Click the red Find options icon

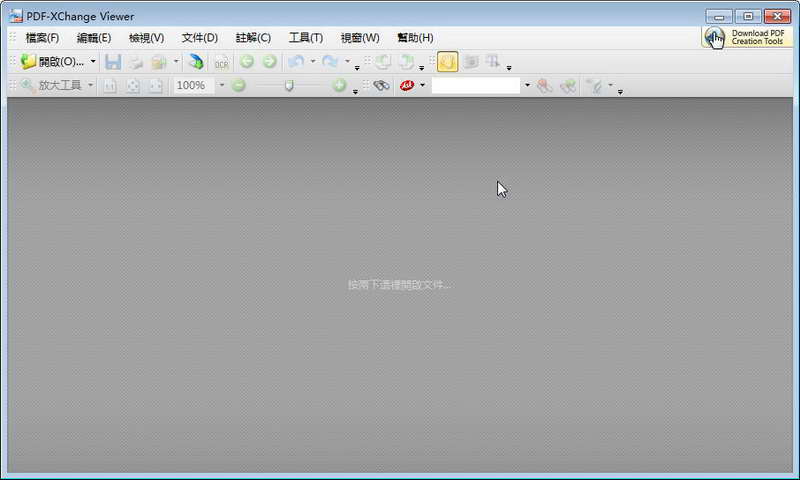point(407,86)
